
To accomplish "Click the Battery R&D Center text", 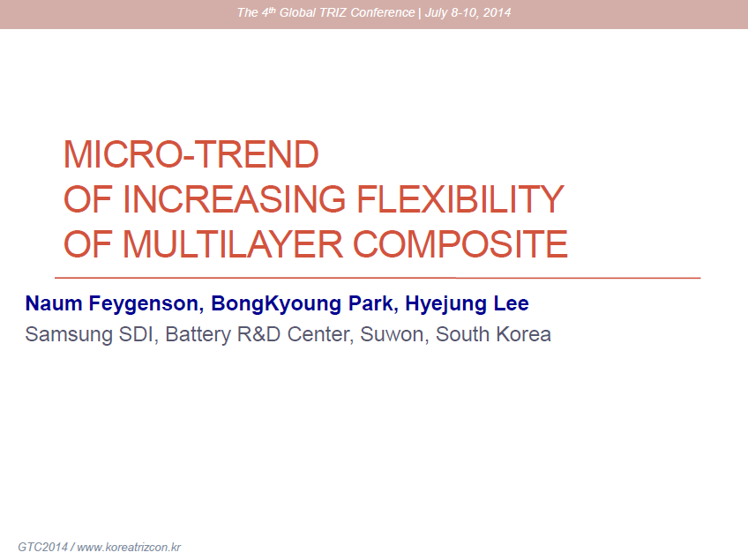I will pyautogui.click(x=260, y=335).
